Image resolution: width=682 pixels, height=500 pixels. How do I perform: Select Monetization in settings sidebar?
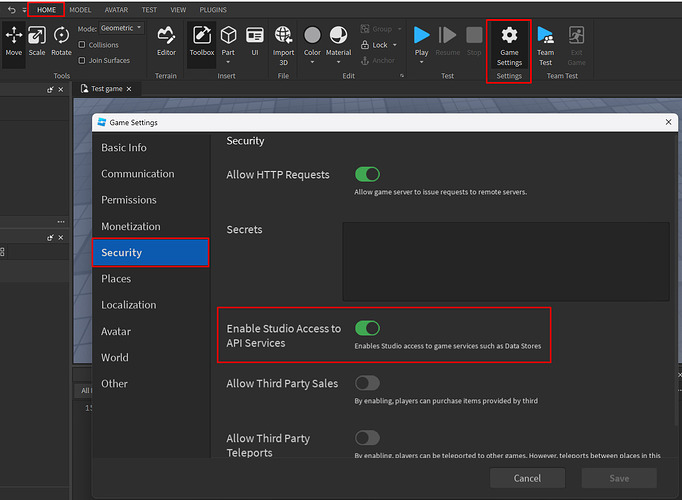[x=131, y=226]
